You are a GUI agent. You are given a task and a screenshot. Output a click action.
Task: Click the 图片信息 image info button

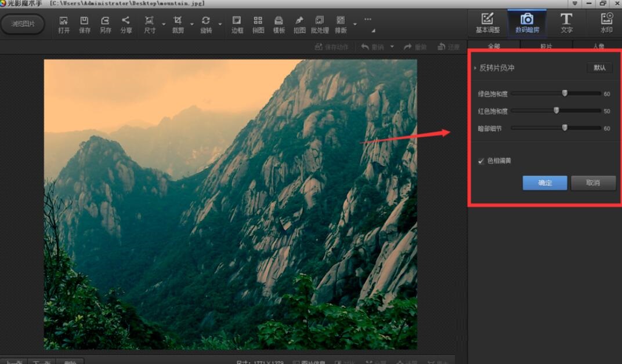coord(309,362)
